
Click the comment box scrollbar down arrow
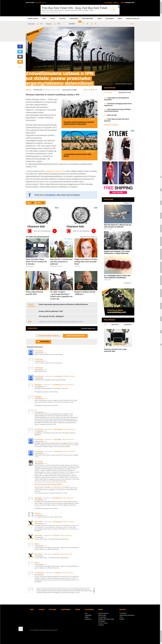[x=94, y=593]
